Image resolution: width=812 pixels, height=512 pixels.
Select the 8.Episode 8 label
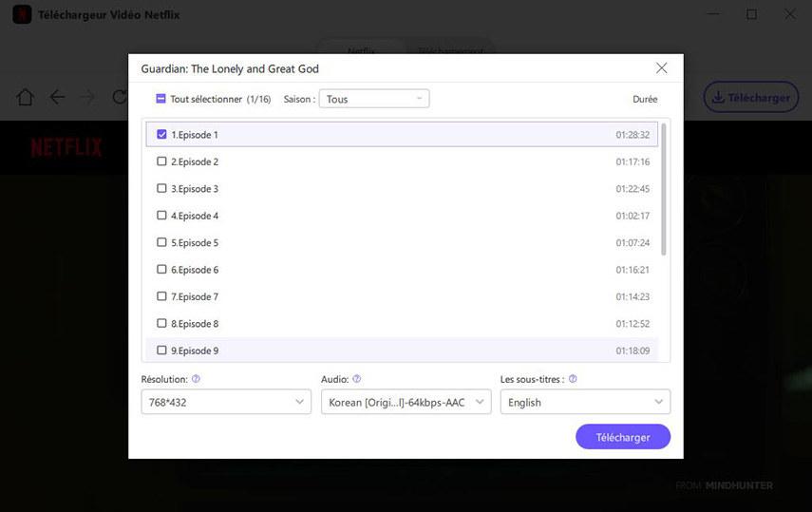pyautogui.click(x=195, y=323)
